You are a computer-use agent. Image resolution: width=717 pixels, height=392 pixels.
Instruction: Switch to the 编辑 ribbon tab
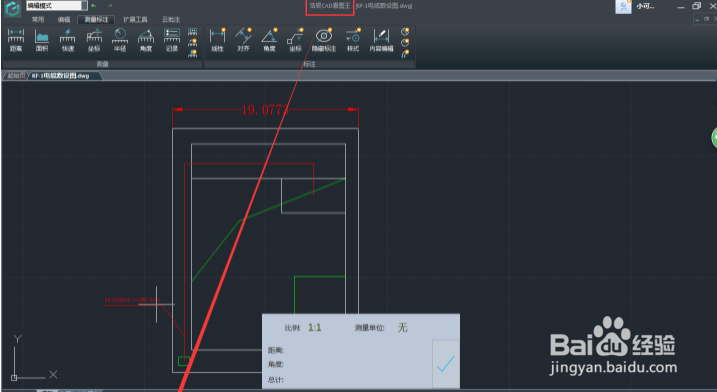[x=64, y=20]
